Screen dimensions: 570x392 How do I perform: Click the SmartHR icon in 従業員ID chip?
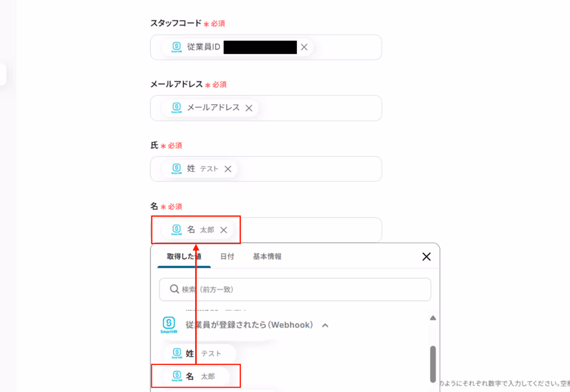tap(177, 47)
